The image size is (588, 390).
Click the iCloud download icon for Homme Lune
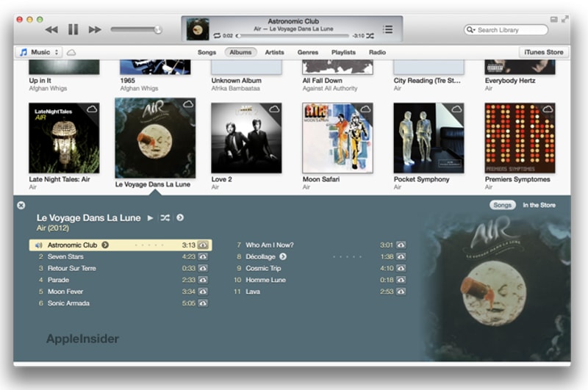tap(401, 280)
